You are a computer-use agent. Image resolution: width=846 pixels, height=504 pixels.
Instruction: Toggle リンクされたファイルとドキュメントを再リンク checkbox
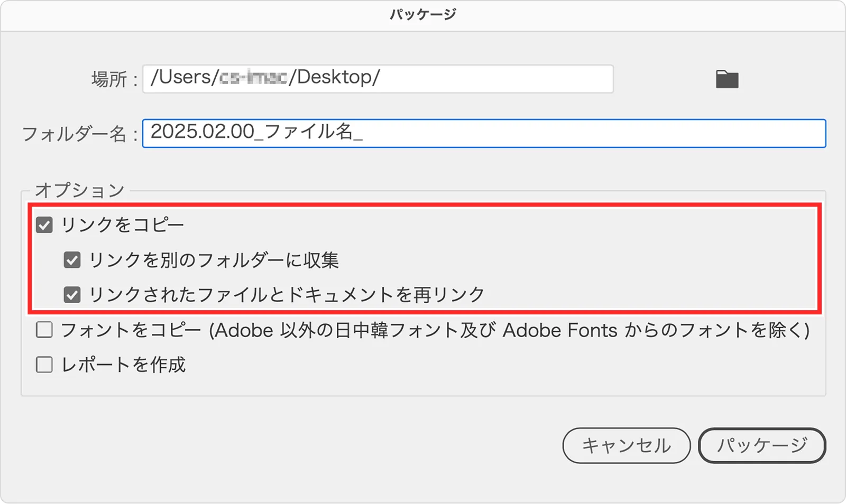click(72, 295)
